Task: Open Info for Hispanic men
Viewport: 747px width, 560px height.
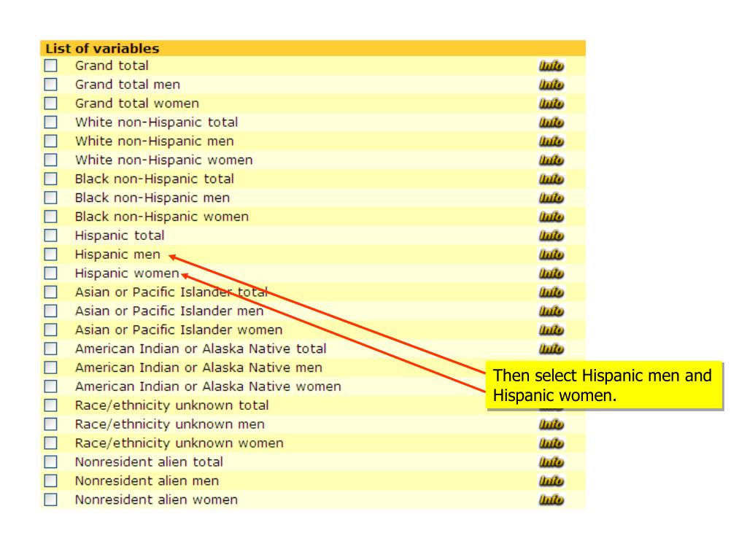Action: click(x=551, y=254)
